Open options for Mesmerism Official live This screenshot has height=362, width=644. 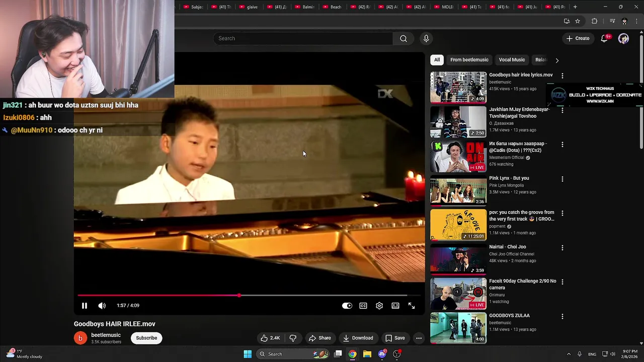562,144
